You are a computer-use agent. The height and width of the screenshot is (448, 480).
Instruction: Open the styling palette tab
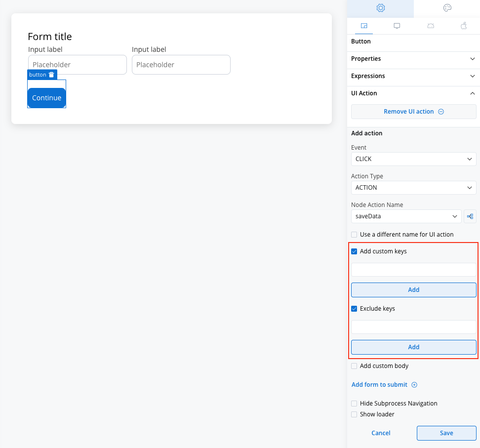point(447,8)
